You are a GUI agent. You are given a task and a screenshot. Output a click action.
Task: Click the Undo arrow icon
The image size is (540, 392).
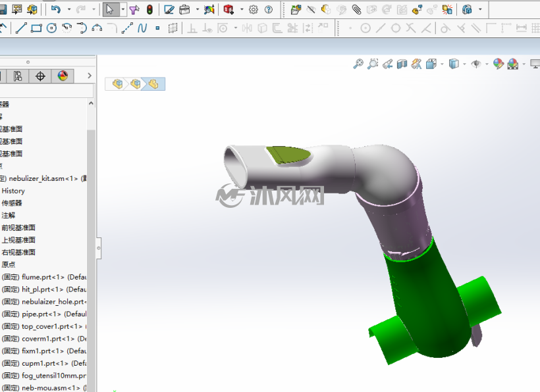(x=55, y=10)
